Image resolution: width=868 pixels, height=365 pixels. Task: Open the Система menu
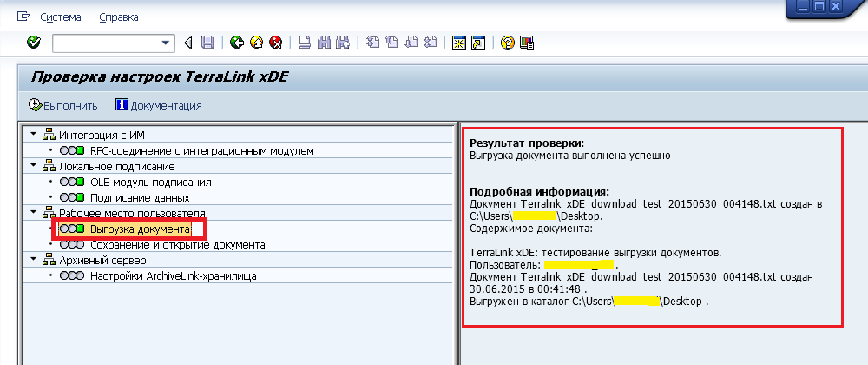click(x=60, y=17)
